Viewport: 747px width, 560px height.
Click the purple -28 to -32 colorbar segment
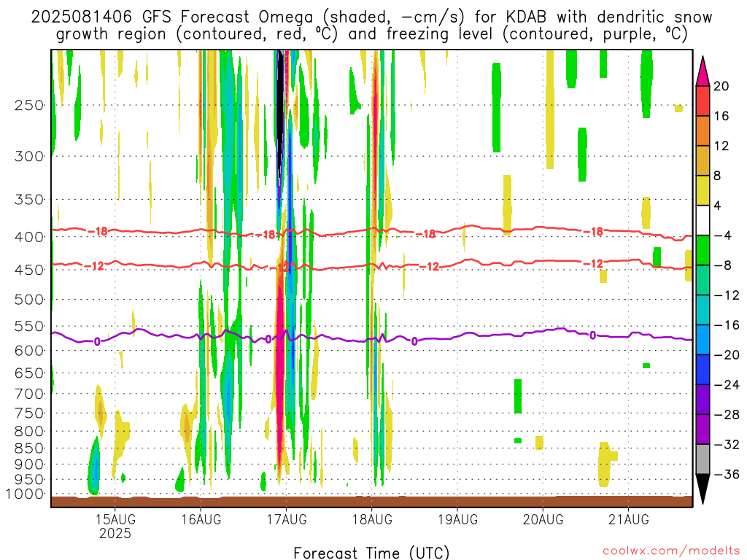point(703,429)
